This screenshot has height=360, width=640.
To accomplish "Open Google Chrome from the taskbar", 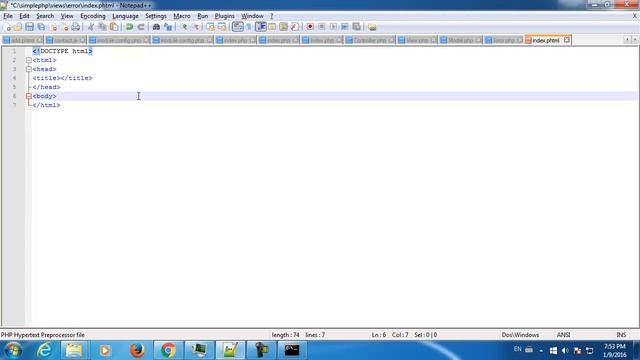I will pyautogui.click(x=168, y=350).
